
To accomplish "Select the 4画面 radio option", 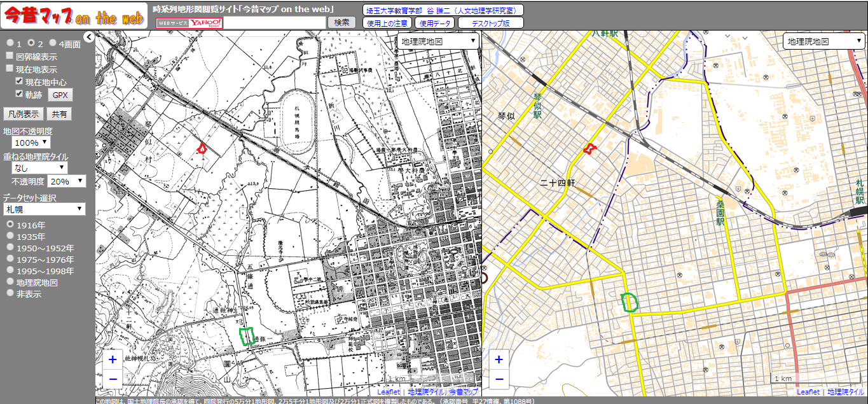I will pos(53,43).
